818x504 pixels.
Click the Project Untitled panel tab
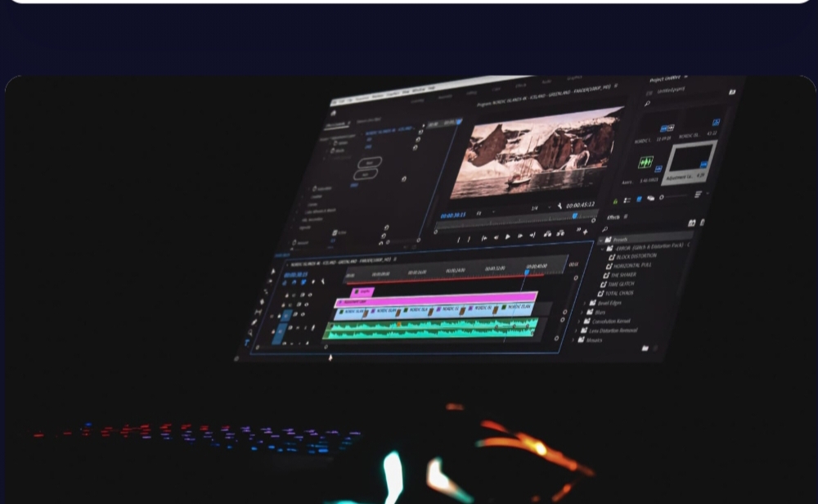point(665,79)
